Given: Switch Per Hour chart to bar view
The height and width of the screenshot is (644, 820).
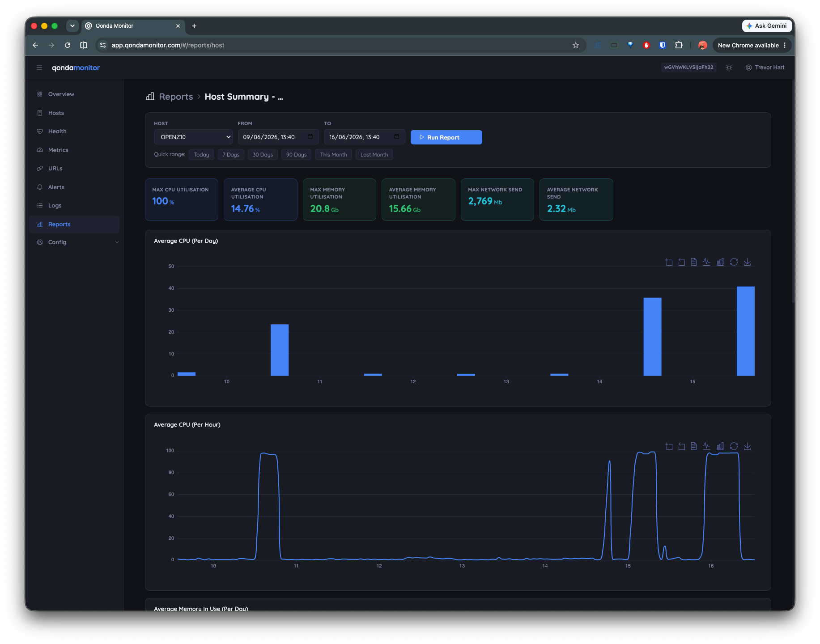Looking at the screenshot, I should [720, 446].
